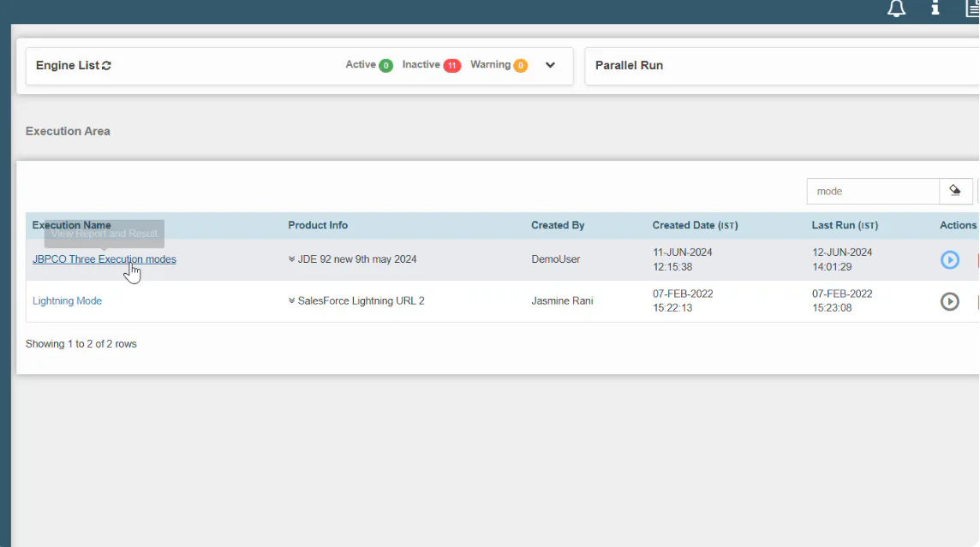Refresh the Engine List
This screenshot has height=547, width=980.
106,66
